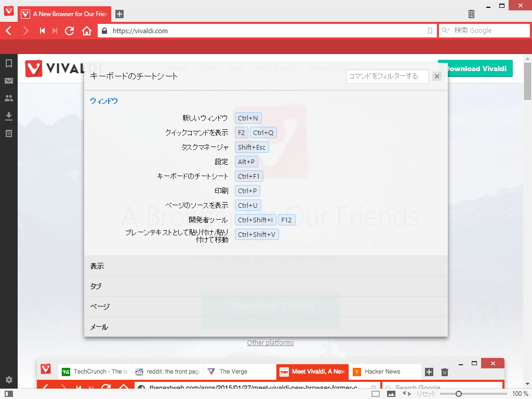The image size is (532, 399).
Task: Click trash icon in pictured browser tab bar
Action: [445, 372]
